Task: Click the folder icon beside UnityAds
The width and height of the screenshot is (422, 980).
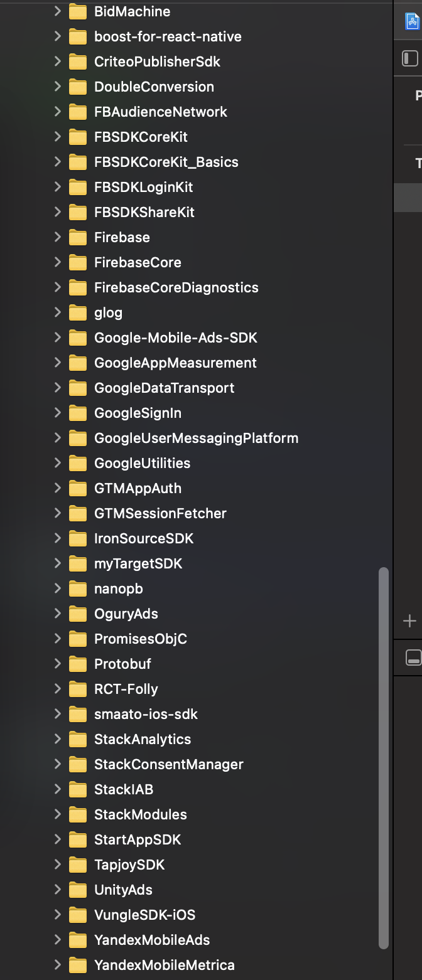Action: [x=76, y=890]
